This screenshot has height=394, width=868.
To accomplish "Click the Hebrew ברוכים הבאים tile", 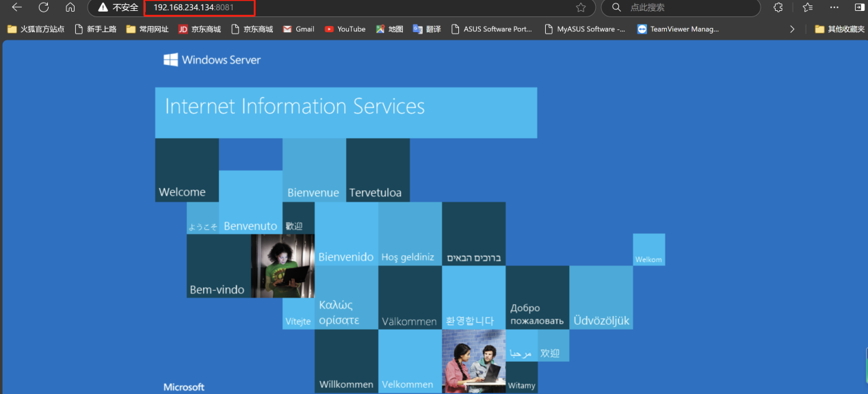I will (473, 234).
